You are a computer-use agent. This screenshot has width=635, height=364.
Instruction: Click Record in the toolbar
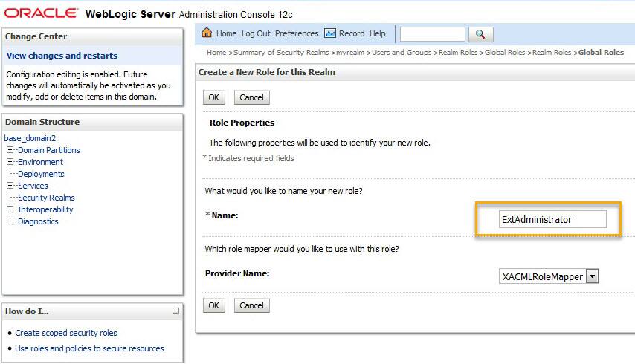pos(352,33)
